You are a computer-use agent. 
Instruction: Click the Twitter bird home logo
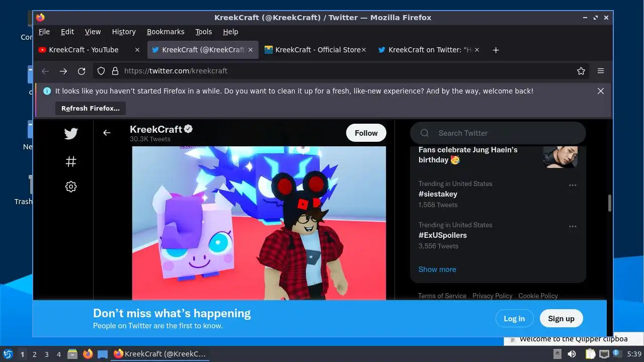[71, 133]
